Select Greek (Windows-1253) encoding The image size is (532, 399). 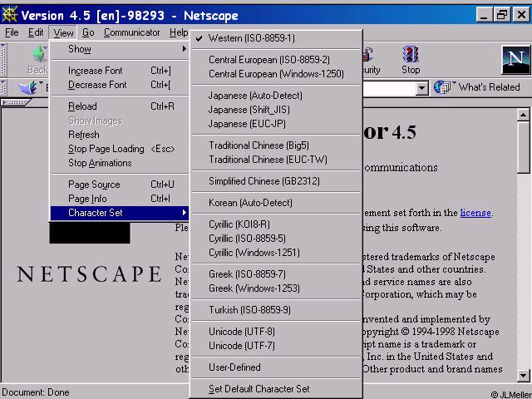click(277, 288)
